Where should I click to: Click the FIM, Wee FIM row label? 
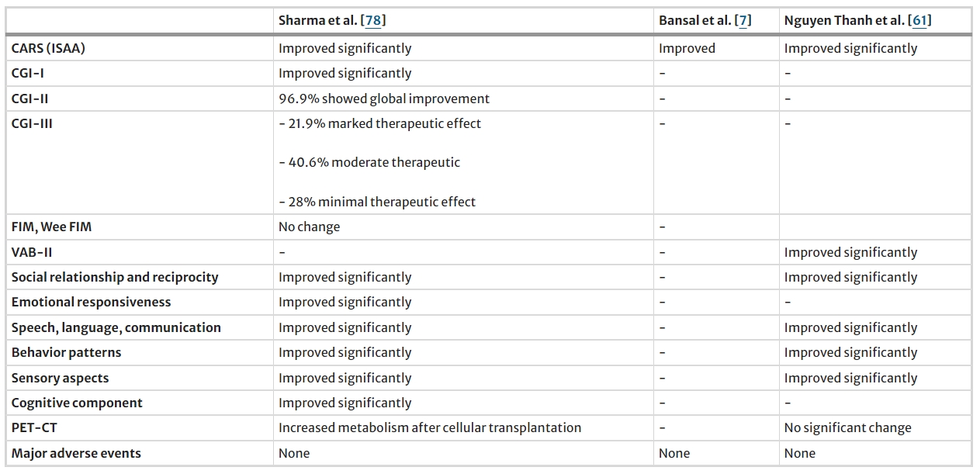tap(51, 227)
